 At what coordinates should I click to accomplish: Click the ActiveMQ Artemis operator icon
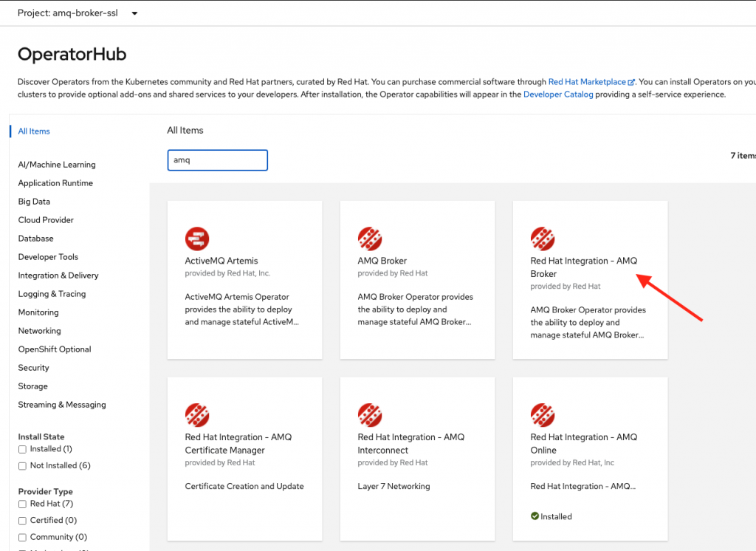197,239
